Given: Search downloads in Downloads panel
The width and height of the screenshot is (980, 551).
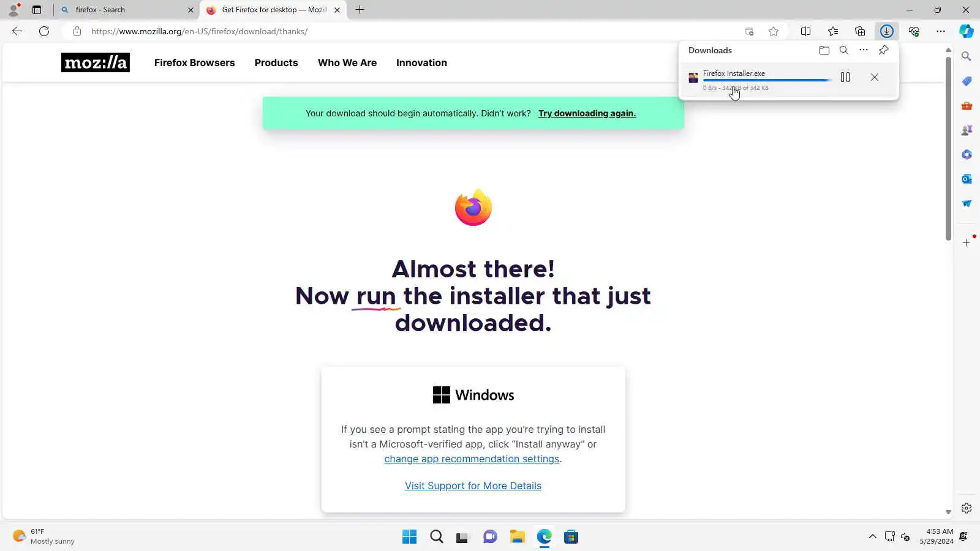Looking at the screenshot, I should click(844, 50).
